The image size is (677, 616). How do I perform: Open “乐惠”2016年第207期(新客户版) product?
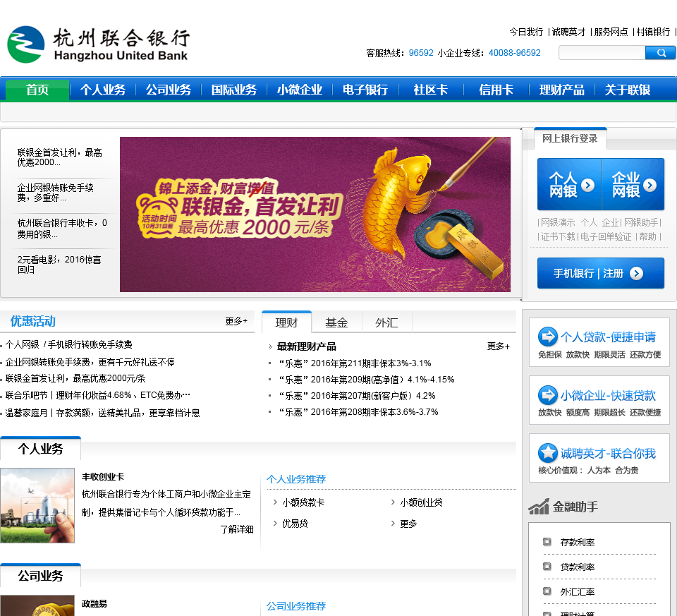tap(357, 396)
